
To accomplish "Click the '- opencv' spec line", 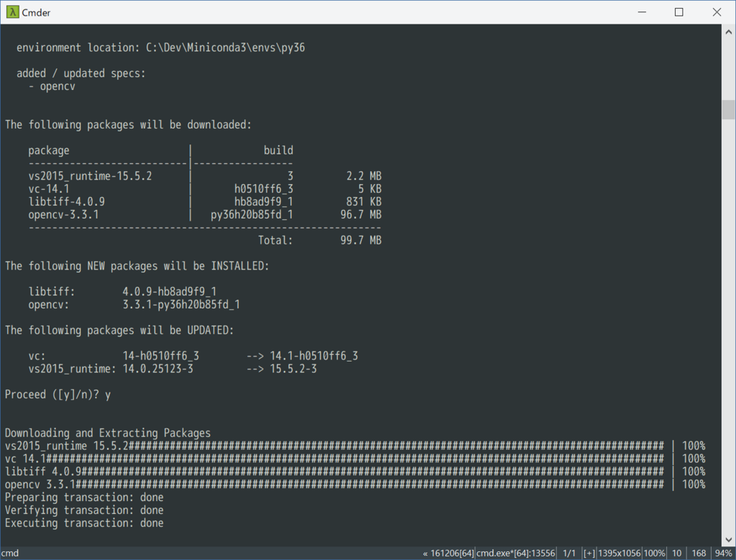I will click(x=52, y=86).
